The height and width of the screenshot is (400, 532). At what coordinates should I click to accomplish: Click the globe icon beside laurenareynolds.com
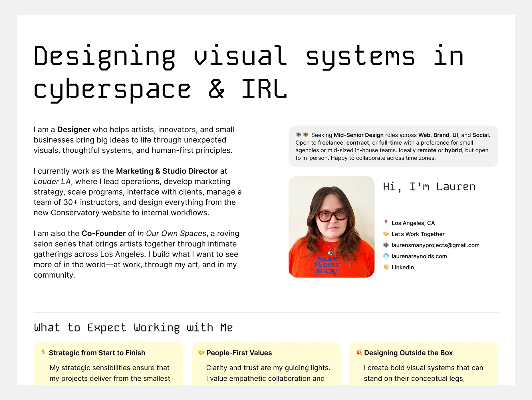(x=386, y=256)
